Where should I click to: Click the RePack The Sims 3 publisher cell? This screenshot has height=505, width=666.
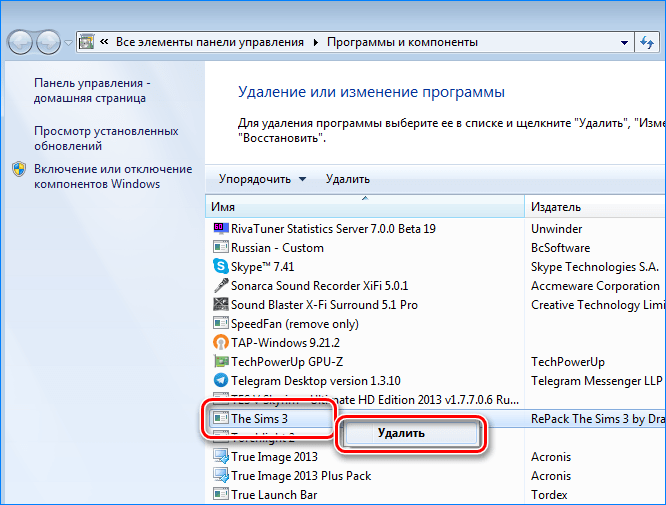coord(598,418)
